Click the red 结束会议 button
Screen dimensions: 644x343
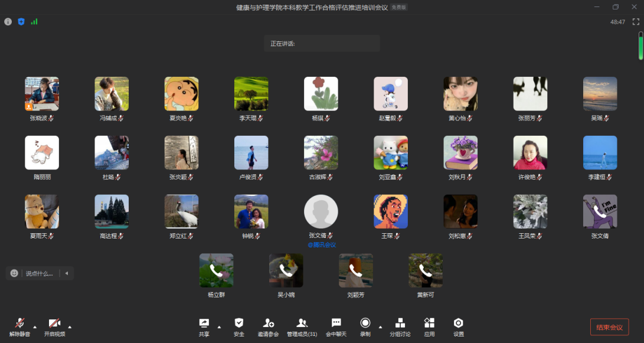point(609,327)
